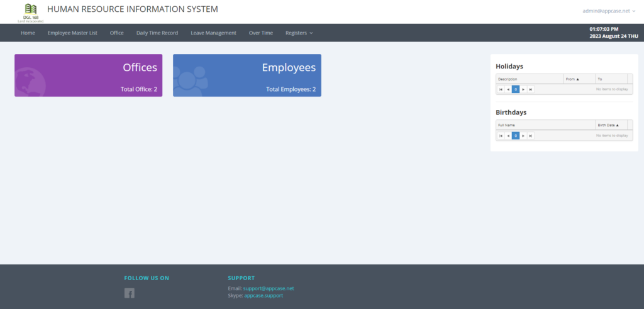Click the support@appcase.net email link

click(269, 288)
